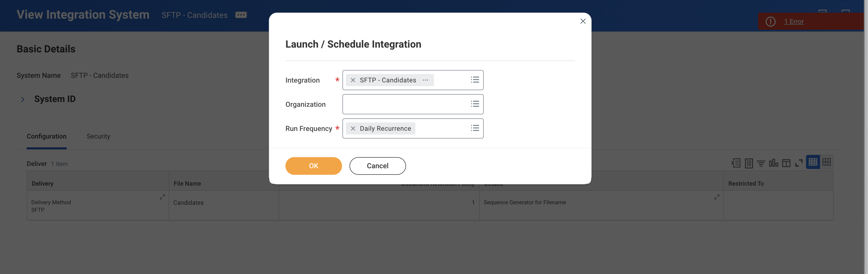
Task: Open the bar chart view icon
Action: [x=773, y=163]
